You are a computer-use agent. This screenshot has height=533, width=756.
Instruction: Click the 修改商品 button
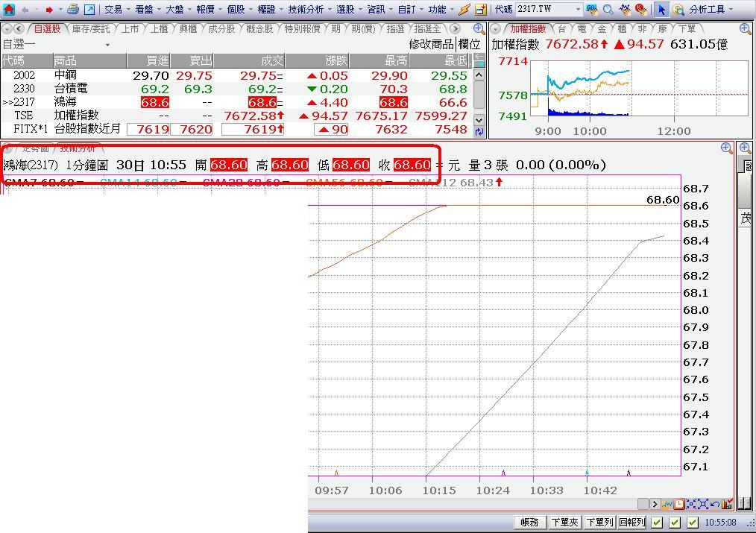coord(431,44)
